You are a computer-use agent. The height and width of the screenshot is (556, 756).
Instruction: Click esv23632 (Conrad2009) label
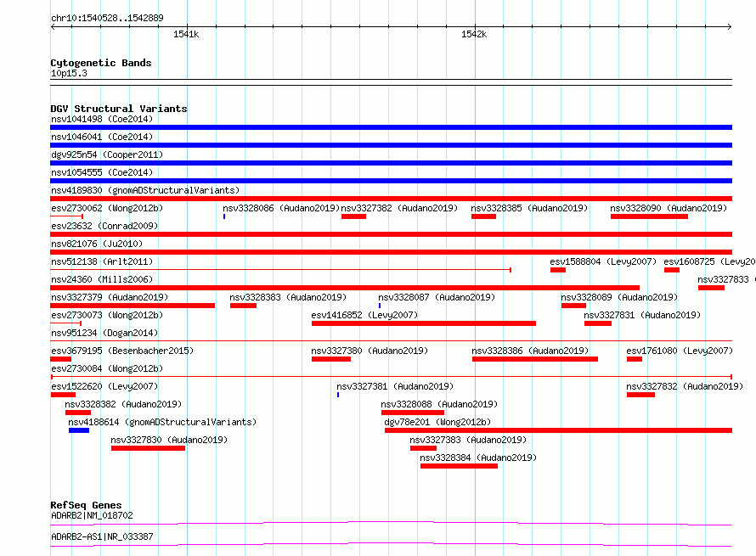point(104,226)
